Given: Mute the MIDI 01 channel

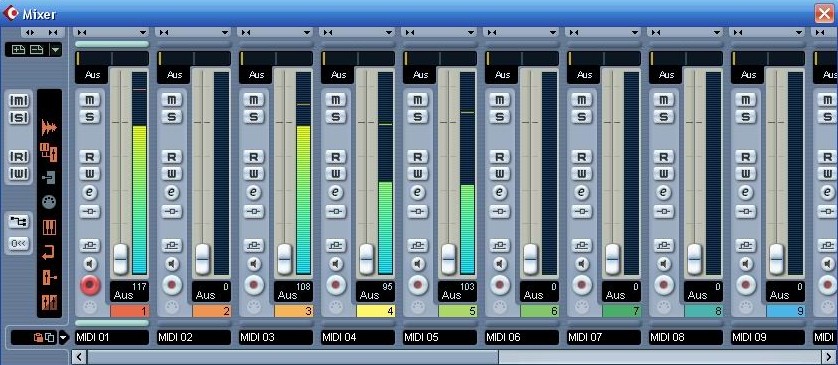Looking at the screenshot, I should click(x=89, y=100).
